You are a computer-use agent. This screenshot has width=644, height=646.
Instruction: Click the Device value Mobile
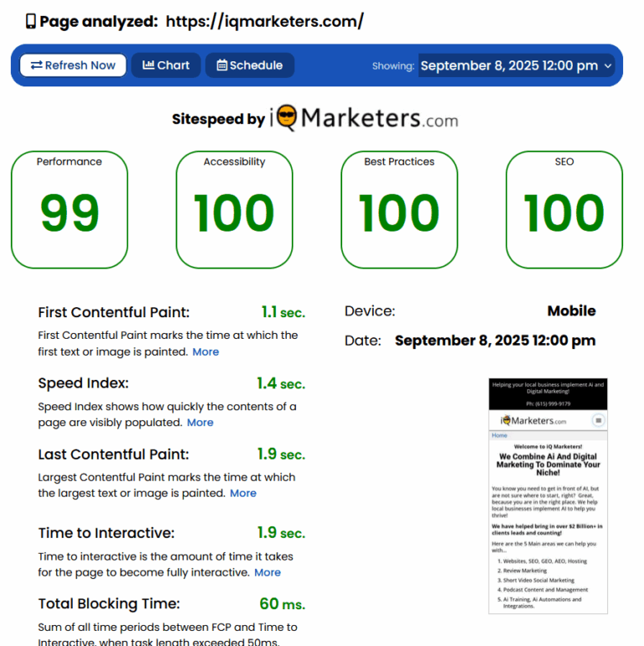[571, 310]
